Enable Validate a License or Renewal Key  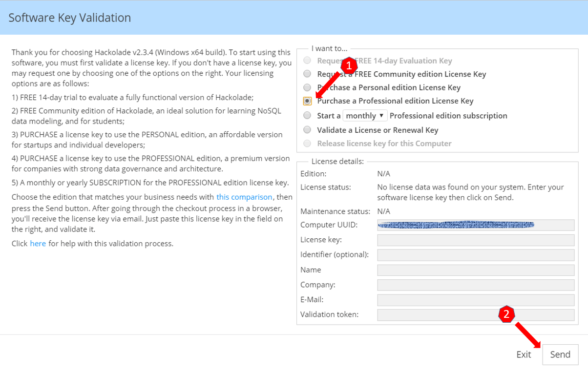(x=307, y=129)
